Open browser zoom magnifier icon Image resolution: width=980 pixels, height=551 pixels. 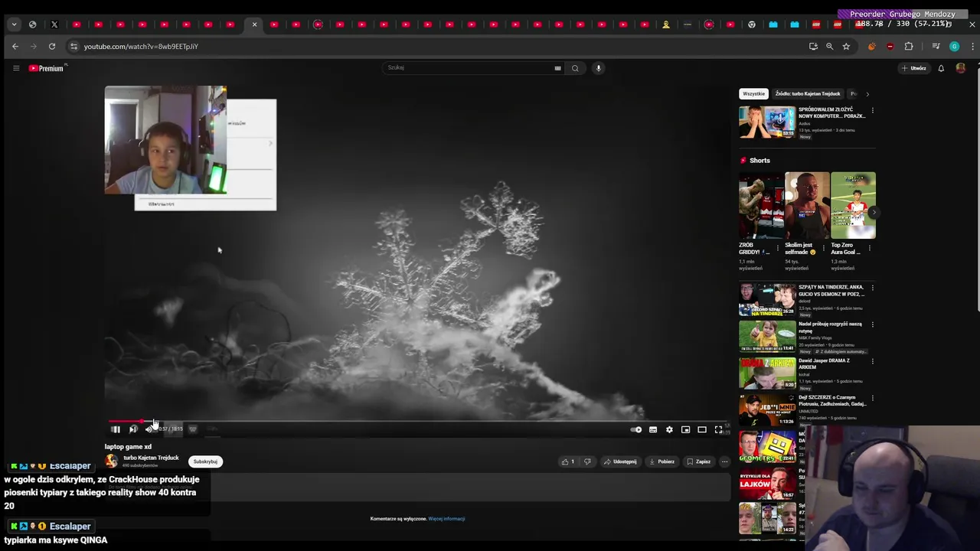point(829,47)
